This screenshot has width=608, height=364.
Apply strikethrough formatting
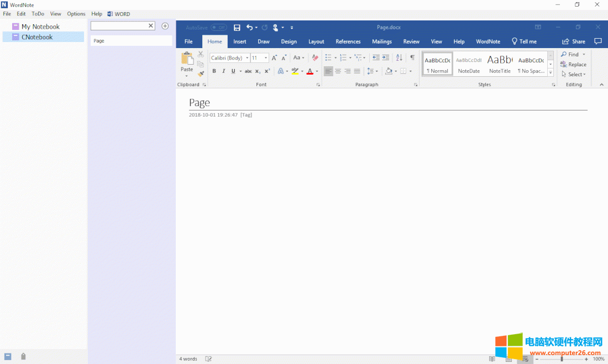[x=248, y=71]
